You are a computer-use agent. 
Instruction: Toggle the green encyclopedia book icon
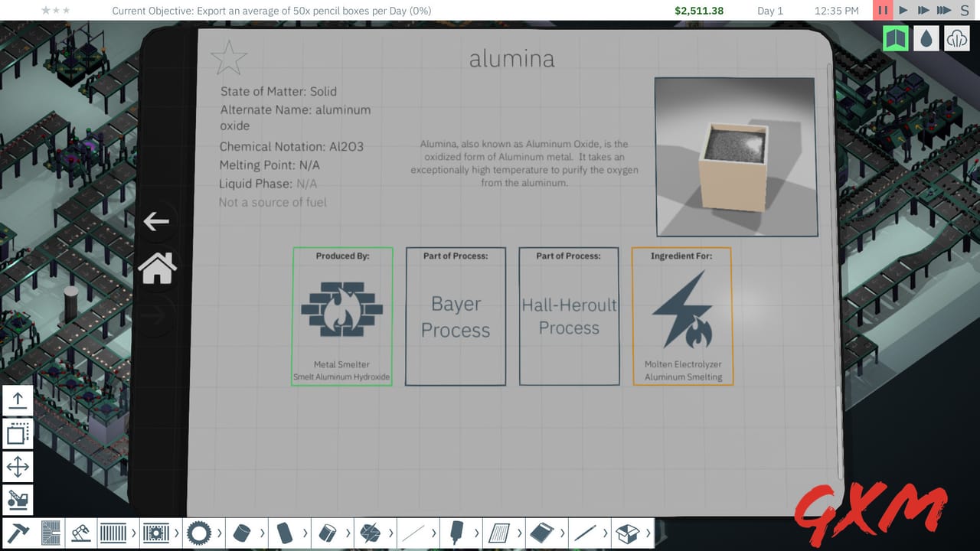pos(896,38)
